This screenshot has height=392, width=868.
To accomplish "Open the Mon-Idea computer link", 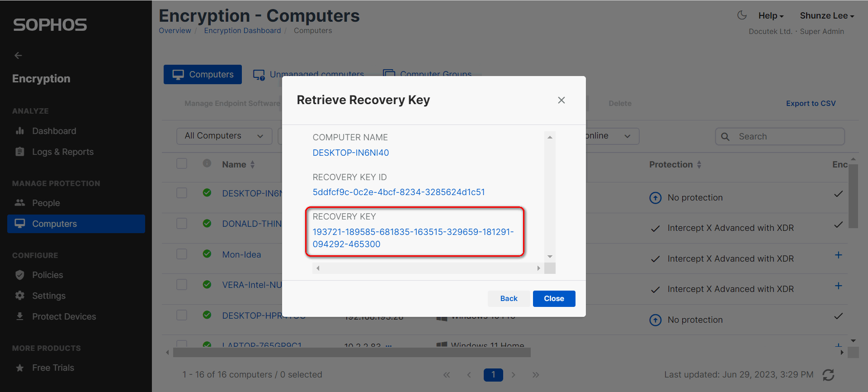I will (241, 254).
